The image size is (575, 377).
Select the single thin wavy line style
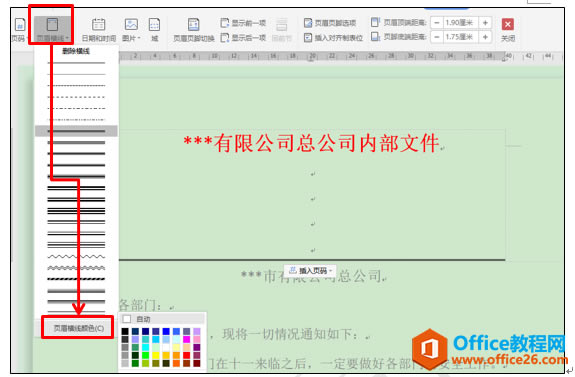76,256
